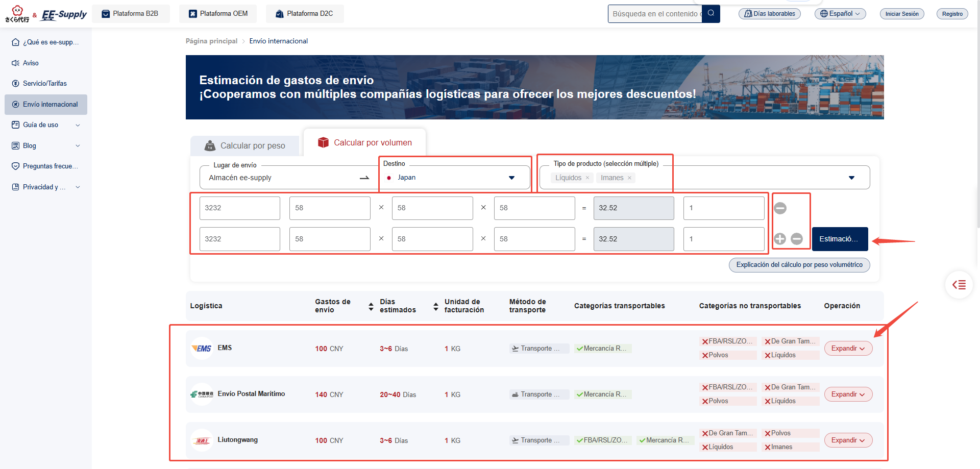Add a new row with plus icon
The height and width of the screenshot is (469, 980).
click(780, 239)
